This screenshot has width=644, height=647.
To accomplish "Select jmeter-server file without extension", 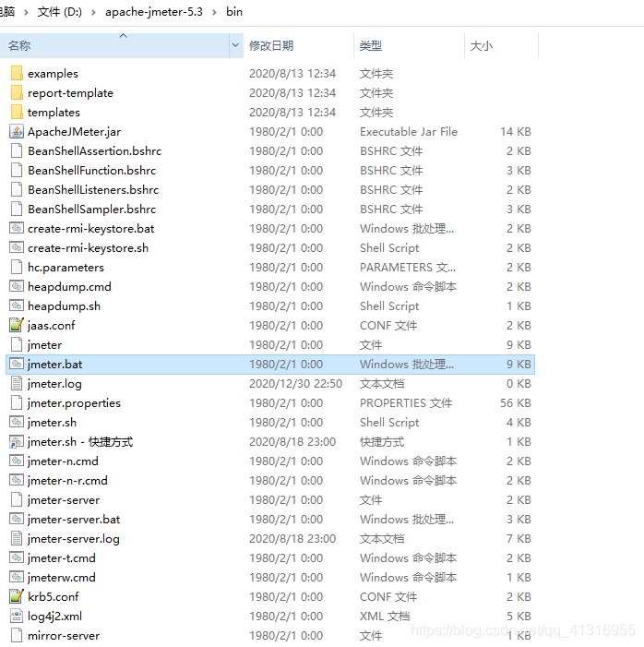I will [64, 500].
